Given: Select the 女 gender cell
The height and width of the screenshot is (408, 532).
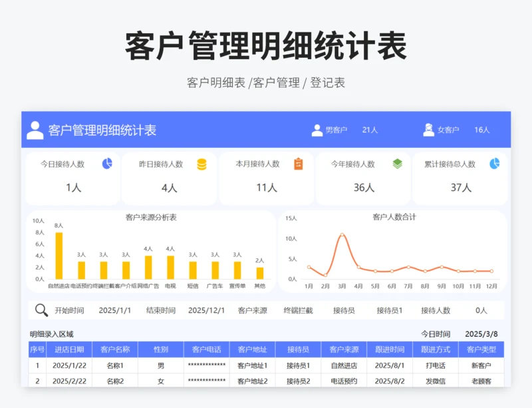Looking at the screenshot, I should click(x=161, y=381).
